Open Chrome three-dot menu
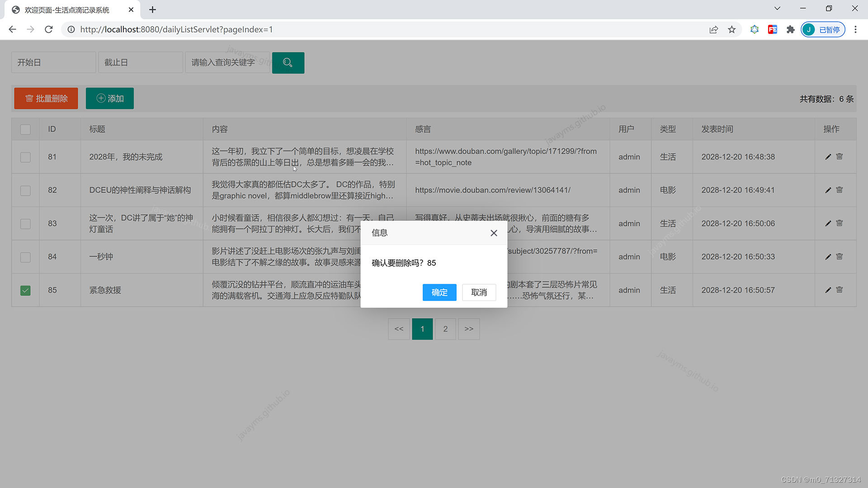This screenshot has width=868, height=488. click(855, 29)
